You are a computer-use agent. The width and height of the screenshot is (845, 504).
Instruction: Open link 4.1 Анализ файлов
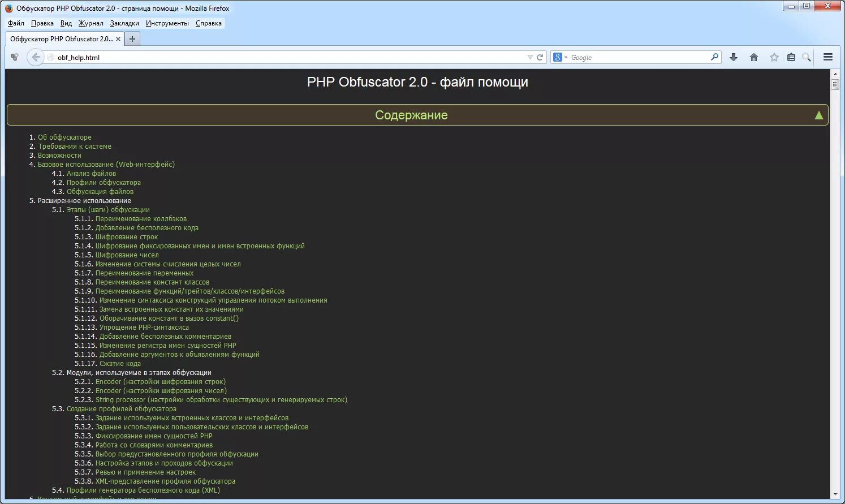[91, 174]
